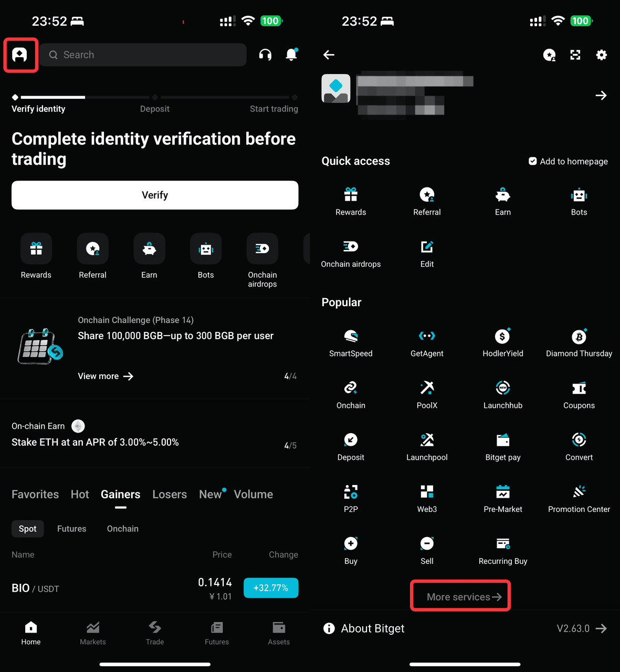Open Coupons service

click(x=579, y=394)
